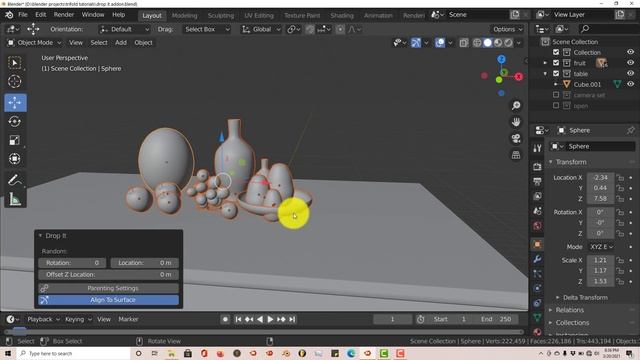Image resolution: width=640 pixels, height=360 pixels.
Task: Toggle Collection checkbox in outliner
Action: pyautogui.click(x=556, y=52)
